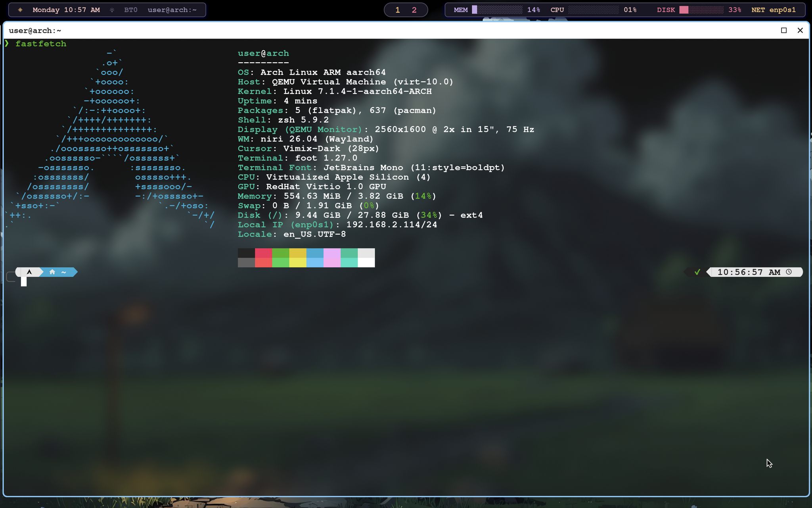Click the lightbulb brightness icon in bar
This screenshot has width=812, height=508.
coord(112,10)
